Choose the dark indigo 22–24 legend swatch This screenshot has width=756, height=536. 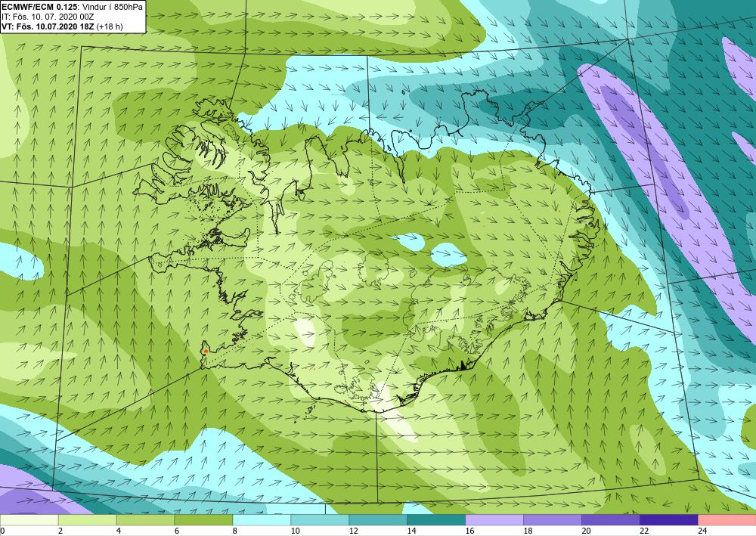[x=669, y=520]
